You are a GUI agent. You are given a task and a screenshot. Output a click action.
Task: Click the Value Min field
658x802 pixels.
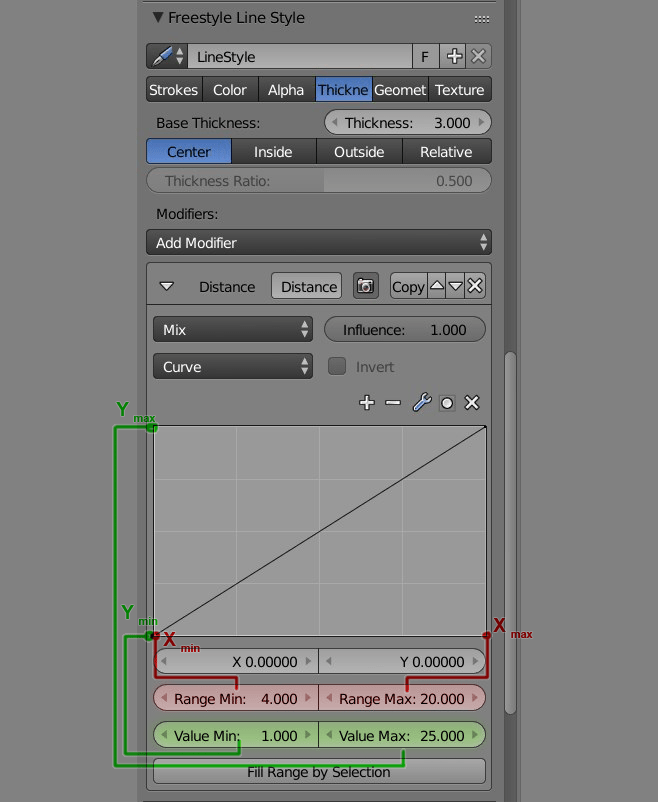[236, 735]
